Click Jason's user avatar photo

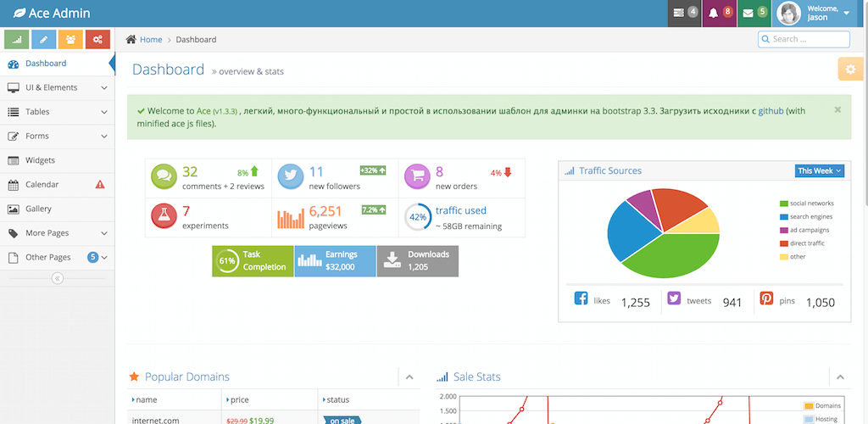pyautogui.click(x=789, y=14)
